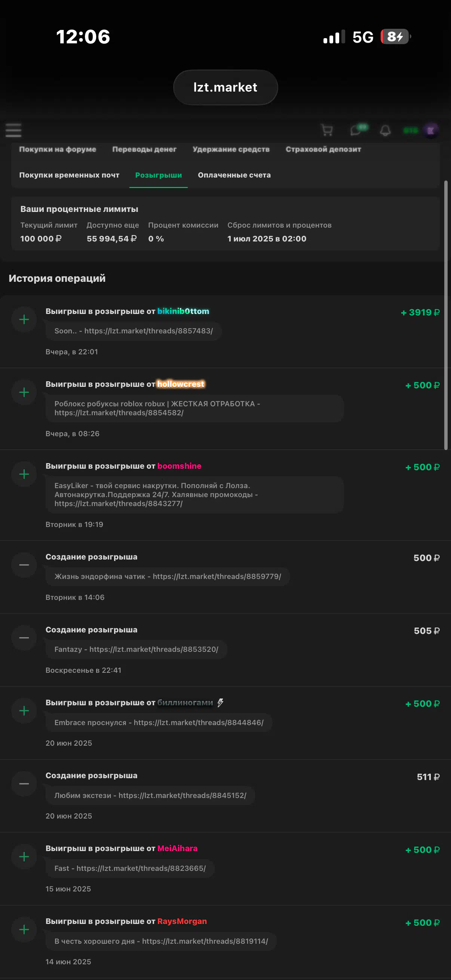The width and height of the screenshot is (451, 980).
Task: Open the user profile avatar
Action: click(430, 130)
